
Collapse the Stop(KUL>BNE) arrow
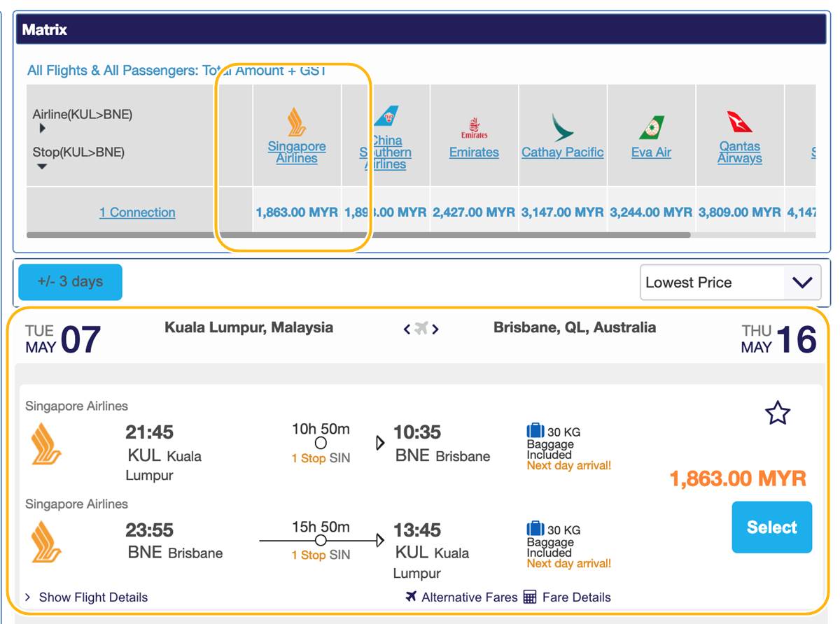point(42,166)
